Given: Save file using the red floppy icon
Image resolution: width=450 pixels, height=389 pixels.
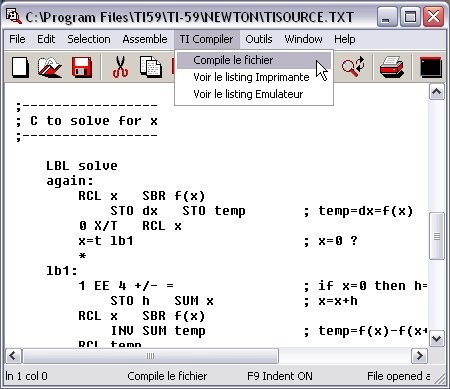Looking at the screenshot, I should (x=82, y=67).
